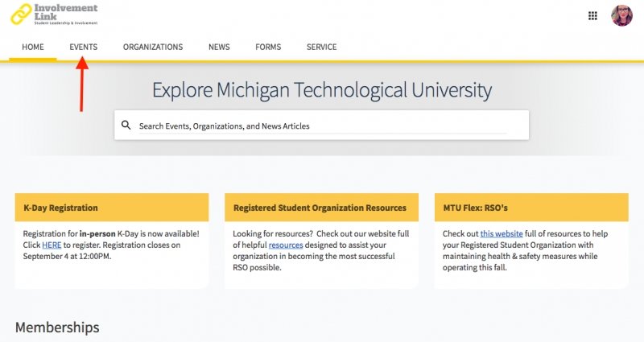
Task: Open the FORMS tab
Action: click(x=268, y=47)
